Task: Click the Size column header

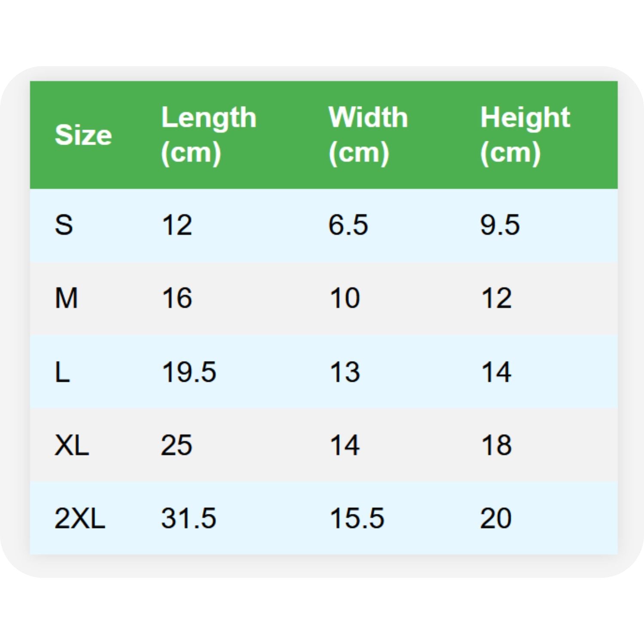Action: (83, 135)
